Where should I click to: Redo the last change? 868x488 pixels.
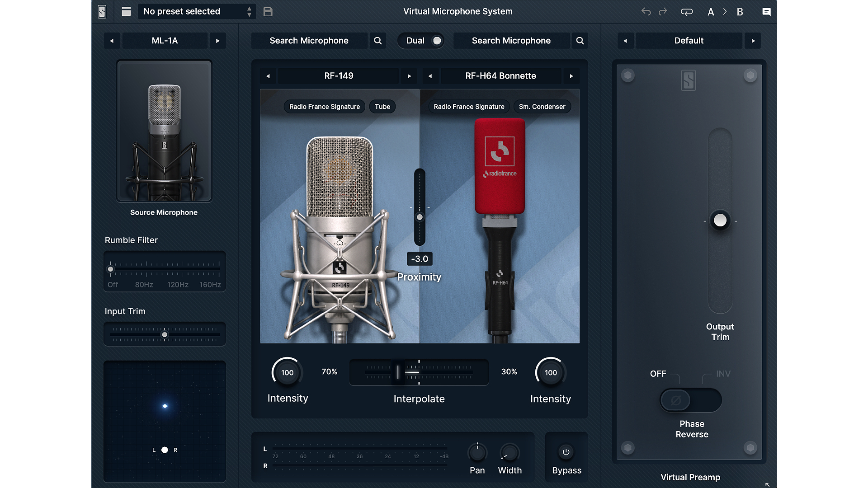(663, 12)
